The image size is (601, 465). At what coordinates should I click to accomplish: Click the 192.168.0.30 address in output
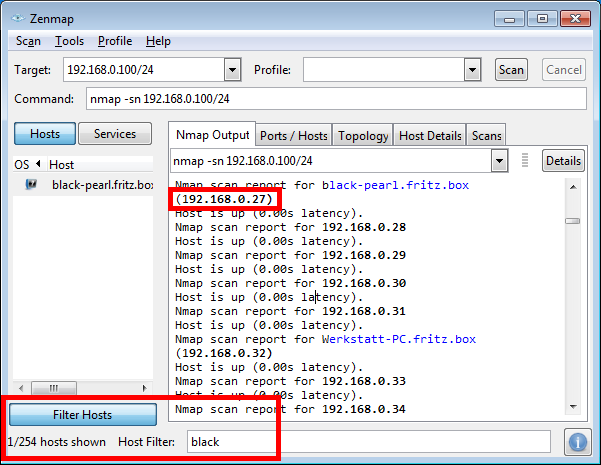[364, 283]
